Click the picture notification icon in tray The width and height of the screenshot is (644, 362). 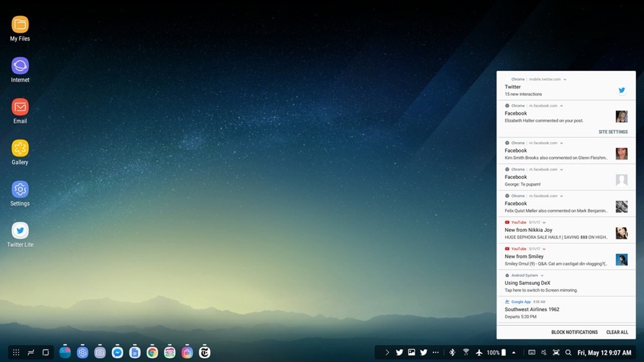pyautogui.click(x=411, y=352)
